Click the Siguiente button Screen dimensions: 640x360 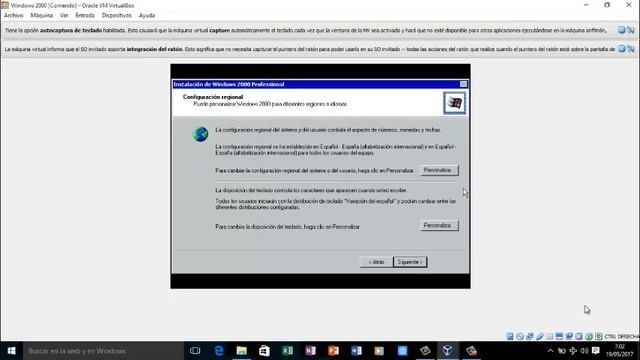tap(410, 262)
